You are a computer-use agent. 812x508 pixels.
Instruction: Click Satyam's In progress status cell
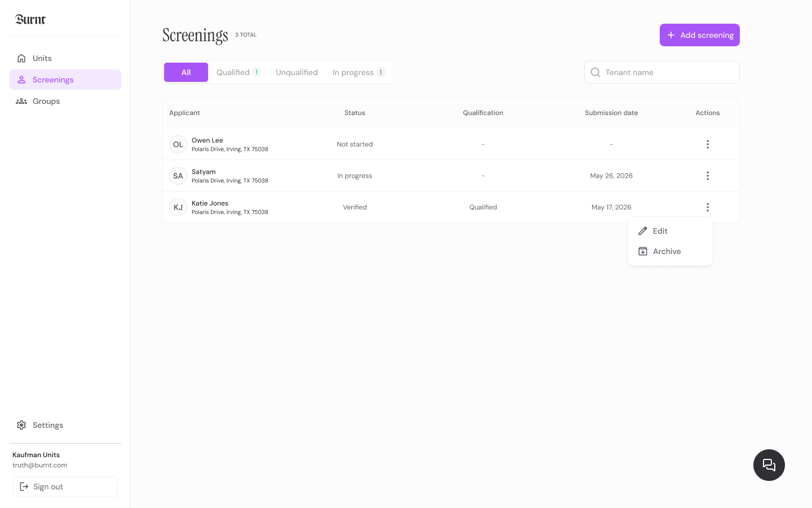355,176
